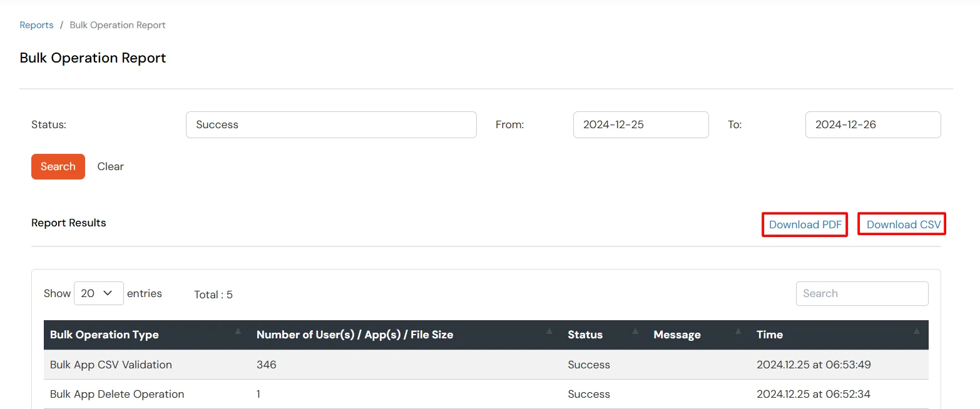Sort using Time column sort arrow
This screenshot has height=409, width=980.
(x=916, y=332)
